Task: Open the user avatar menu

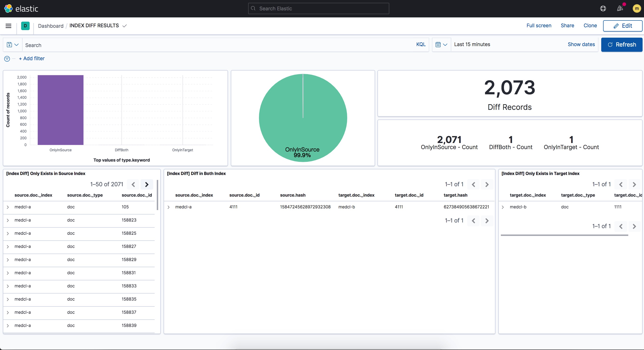Action: (x=636, y=8)
